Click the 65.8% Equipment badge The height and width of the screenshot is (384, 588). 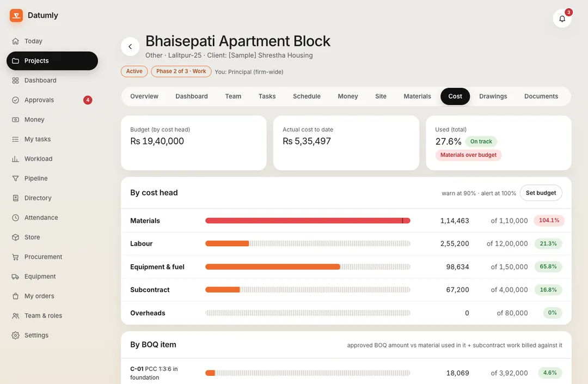pyautogui.click(x=548, y=267)
